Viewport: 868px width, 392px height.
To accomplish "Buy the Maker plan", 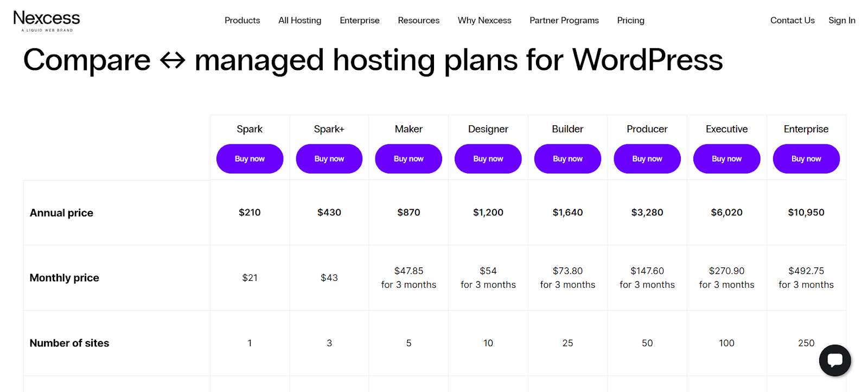I will click(409, 159).
